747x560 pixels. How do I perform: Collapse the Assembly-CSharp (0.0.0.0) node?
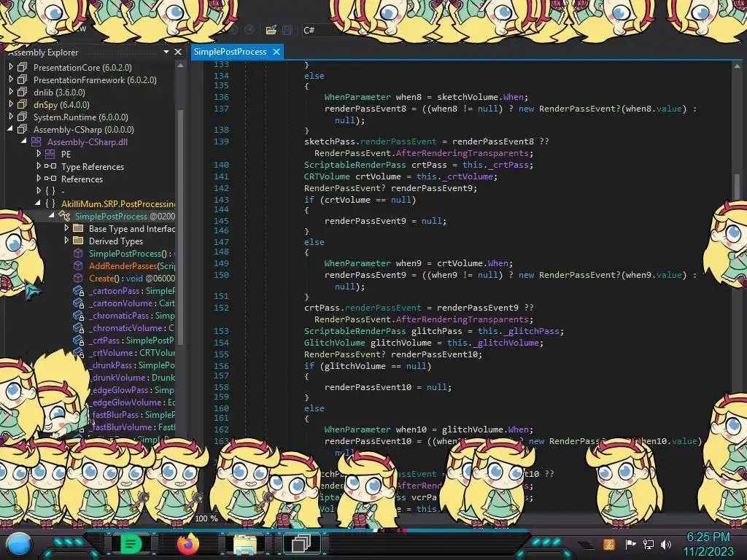pos(10,128)
